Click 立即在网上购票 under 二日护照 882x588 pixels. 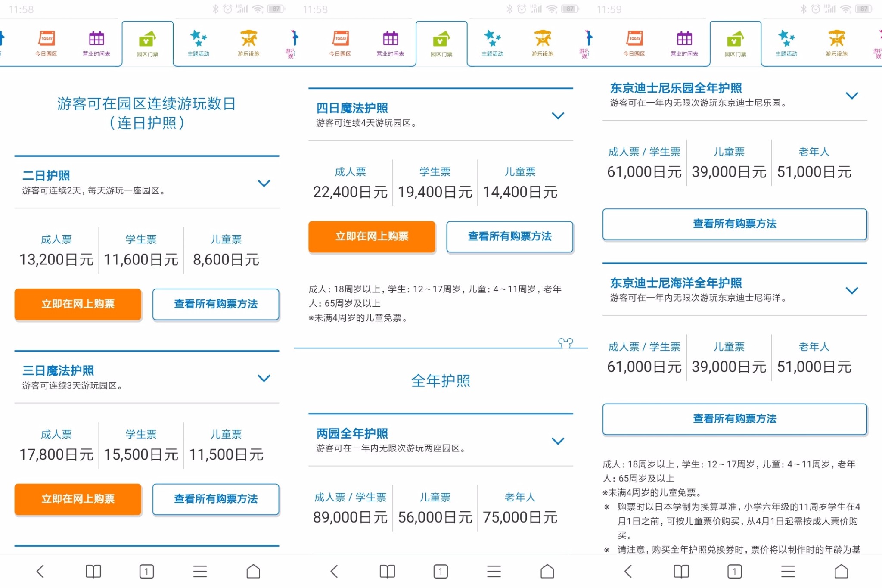pos(78,304)
